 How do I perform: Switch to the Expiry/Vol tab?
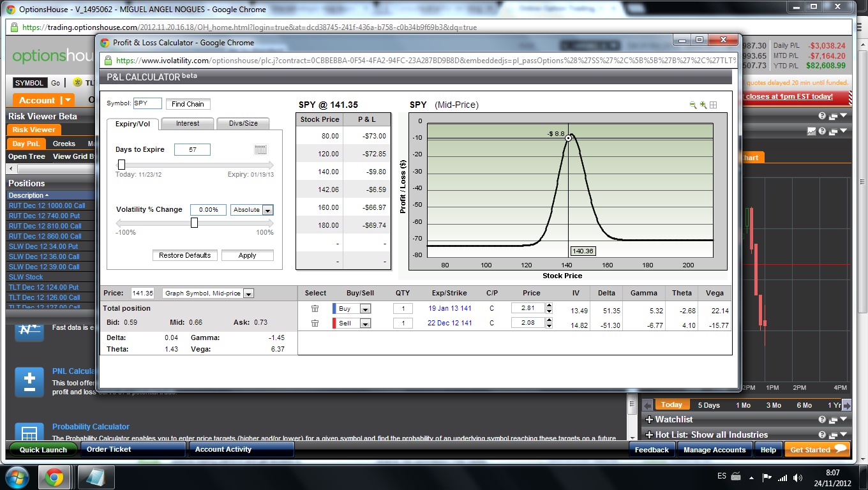133,124
